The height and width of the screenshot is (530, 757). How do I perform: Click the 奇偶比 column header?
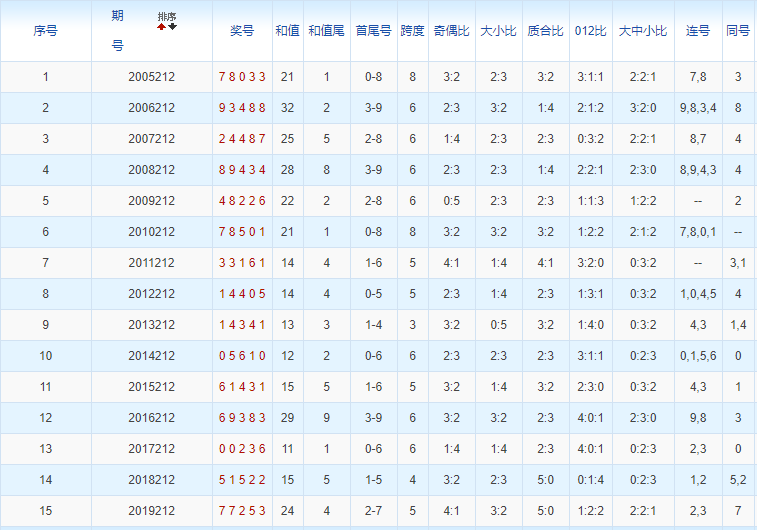(451, 31)
